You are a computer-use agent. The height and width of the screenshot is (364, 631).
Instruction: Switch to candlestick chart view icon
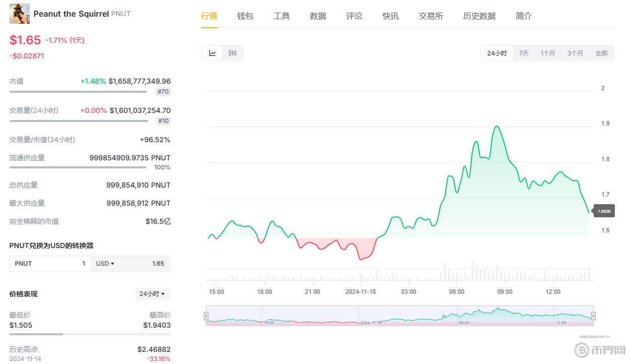(233, 53)
